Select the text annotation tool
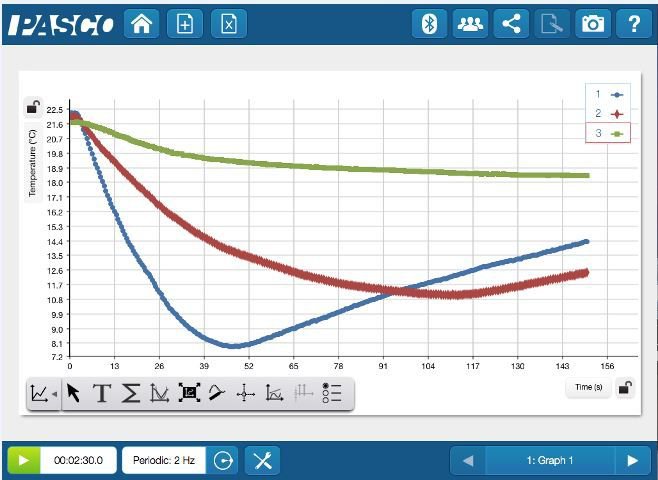The image size is (658, 480). [101, 394]
